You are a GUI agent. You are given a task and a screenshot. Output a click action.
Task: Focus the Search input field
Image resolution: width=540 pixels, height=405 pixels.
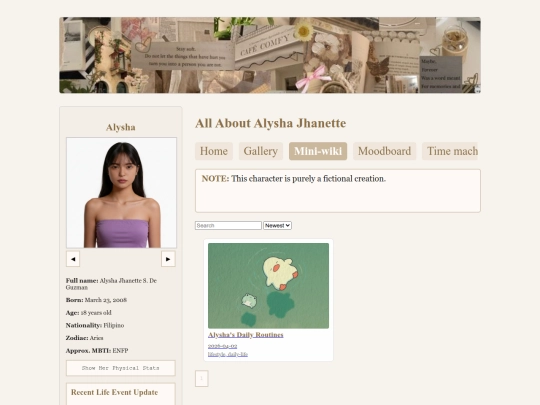coord(228,226)
